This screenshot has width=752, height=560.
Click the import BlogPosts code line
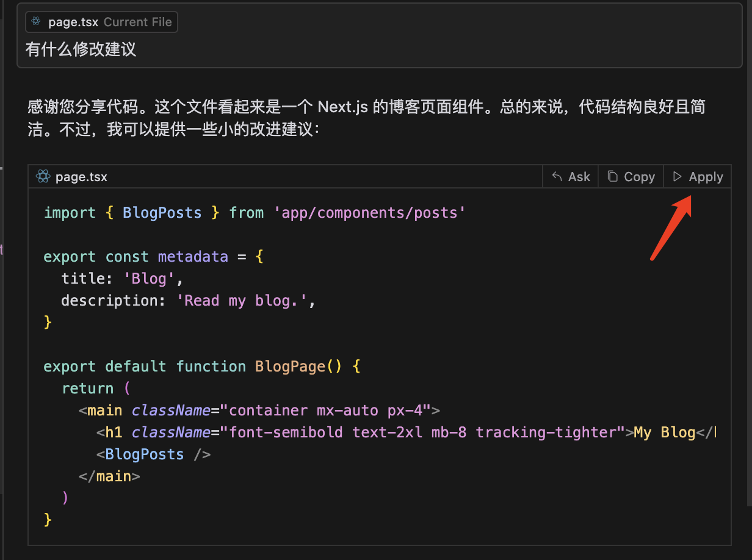[255, 213]
